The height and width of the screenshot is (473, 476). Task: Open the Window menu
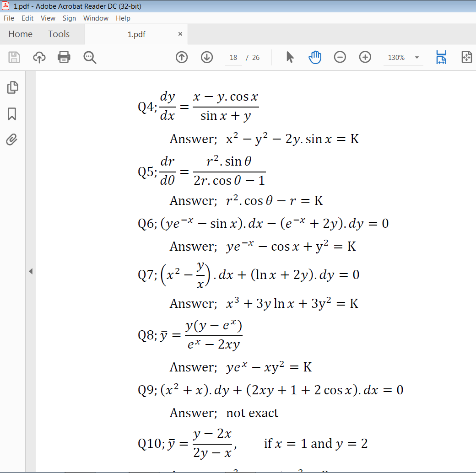pos(96,18)
